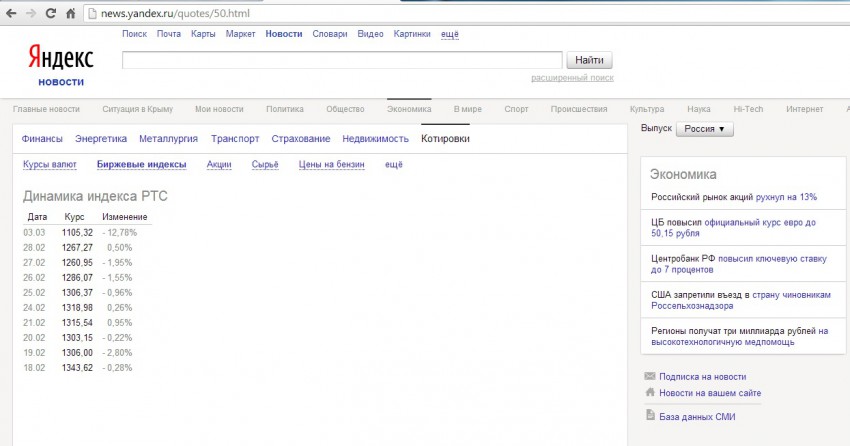Click the envelope icon beside Подписка на новости
The height and width of the screenshot is (446, 850).
pos(650,377)
